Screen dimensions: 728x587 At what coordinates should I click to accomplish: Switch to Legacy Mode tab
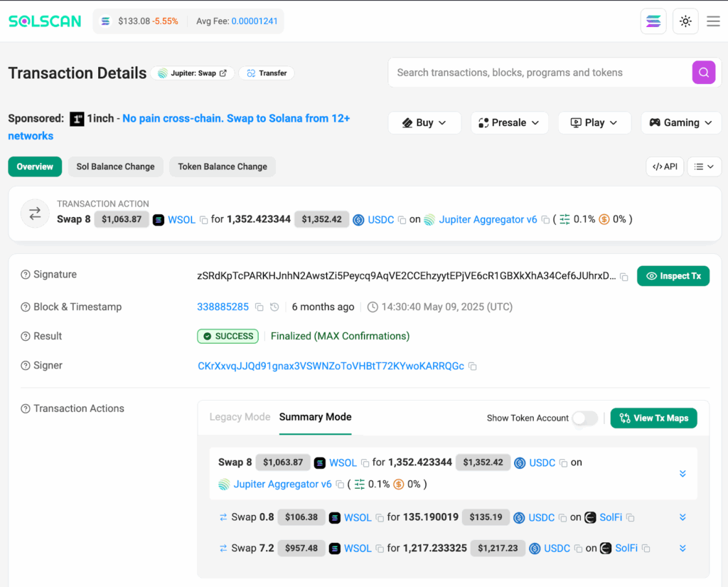[x=240, y=417]
